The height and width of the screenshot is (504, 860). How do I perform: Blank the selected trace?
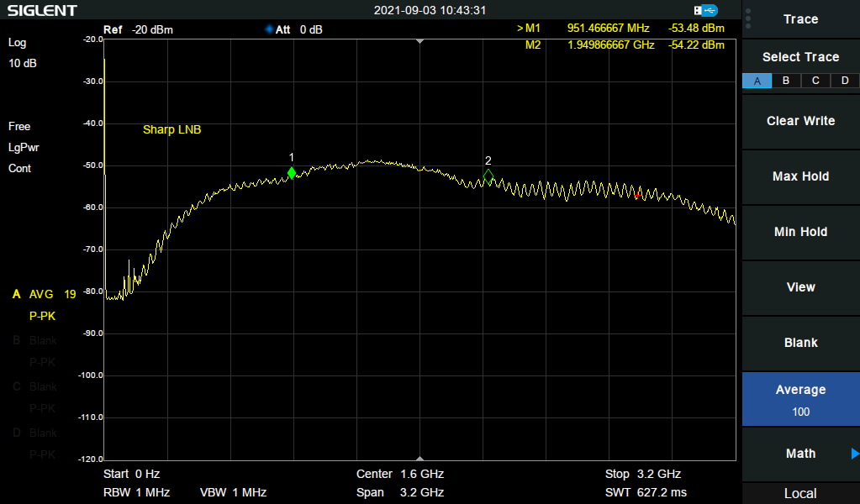801,343
